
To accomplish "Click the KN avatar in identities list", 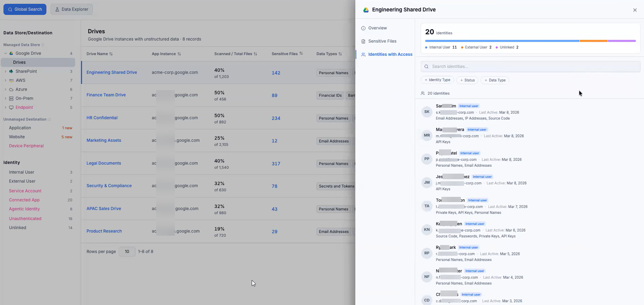I will (427, 230).
